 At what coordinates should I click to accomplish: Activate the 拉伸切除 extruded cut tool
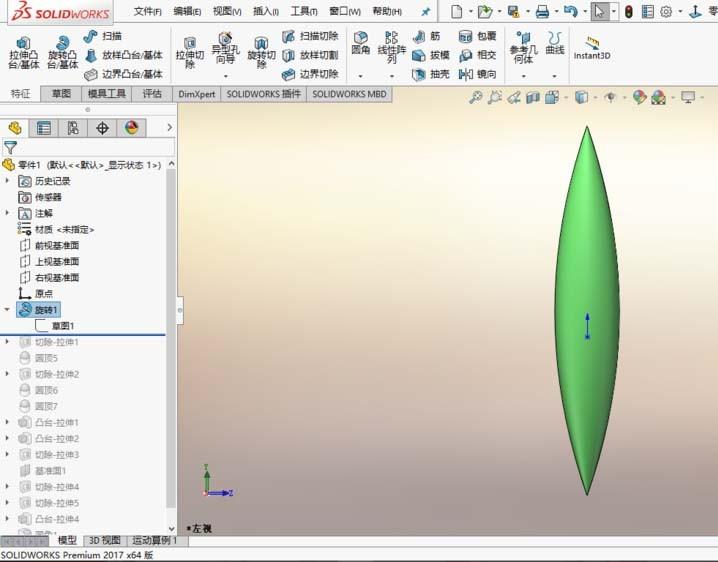[x=190, y=53]
